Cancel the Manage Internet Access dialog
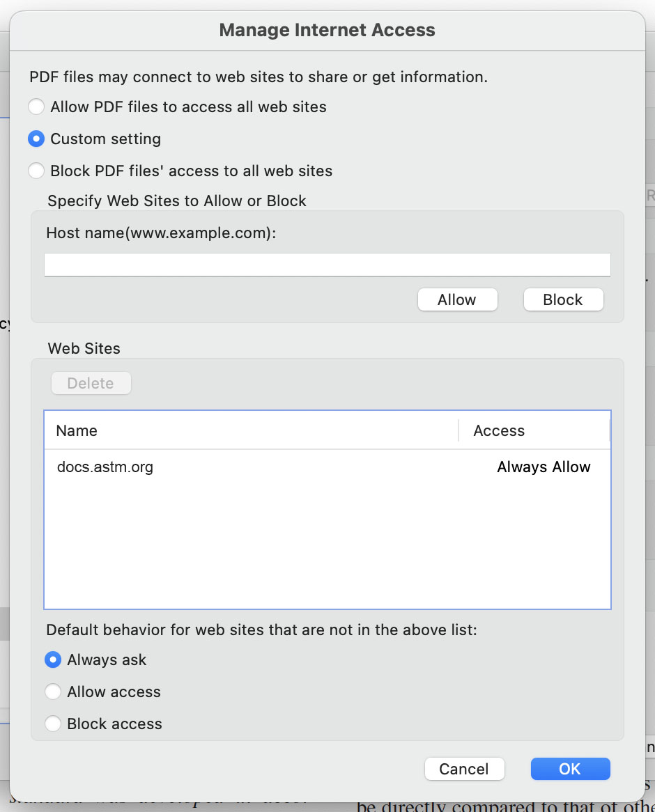Screen dimensions: 655x812 point(464,769)
